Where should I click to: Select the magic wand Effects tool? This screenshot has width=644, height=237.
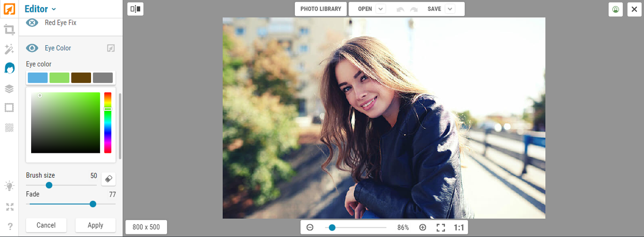pyautogui.click(x=9, y=49)
